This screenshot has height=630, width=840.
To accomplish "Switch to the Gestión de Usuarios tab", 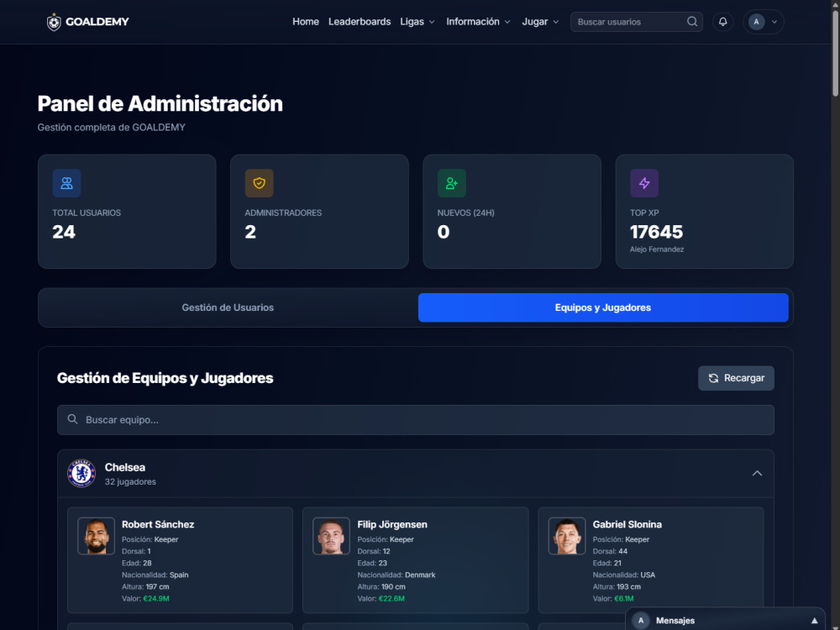I will pos(228,307).
